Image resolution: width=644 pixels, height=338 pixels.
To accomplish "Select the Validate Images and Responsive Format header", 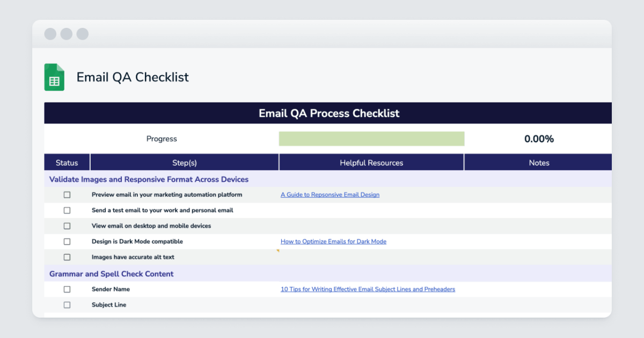I will (x=148, y=179).
